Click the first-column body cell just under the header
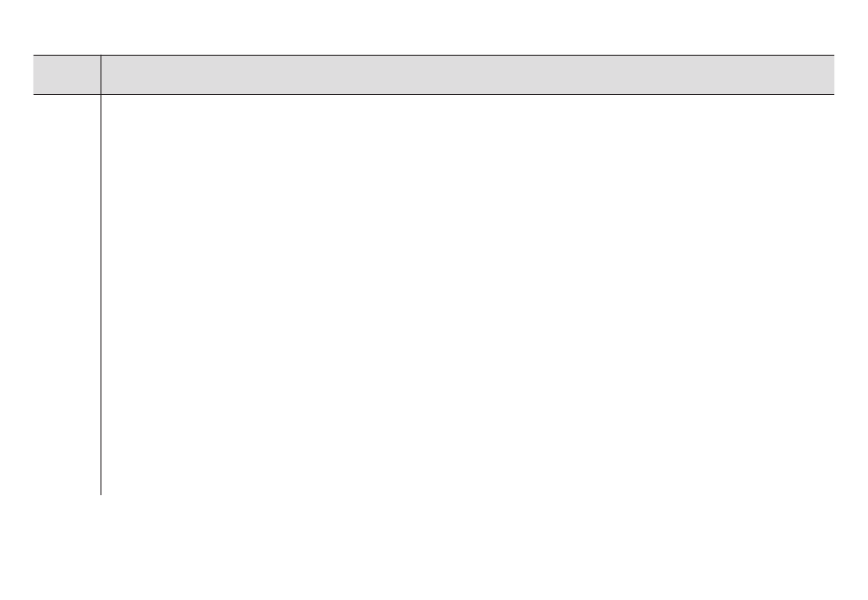This screenshot has width=868, height=600. (x=67, y=105)
